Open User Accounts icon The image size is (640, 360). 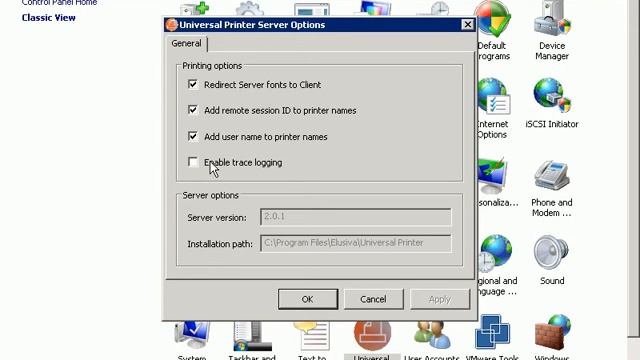click(432, 340)
